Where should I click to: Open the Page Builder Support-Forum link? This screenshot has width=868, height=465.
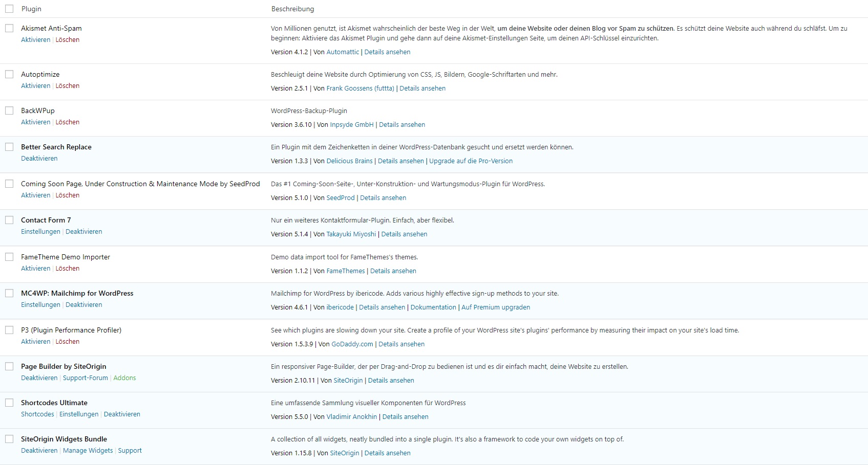pos(86,378)
